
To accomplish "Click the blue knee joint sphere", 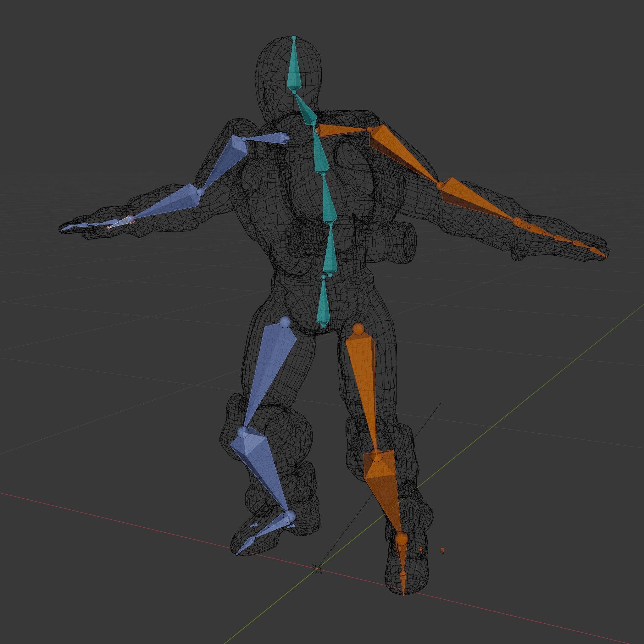I will tap(243, 432).
